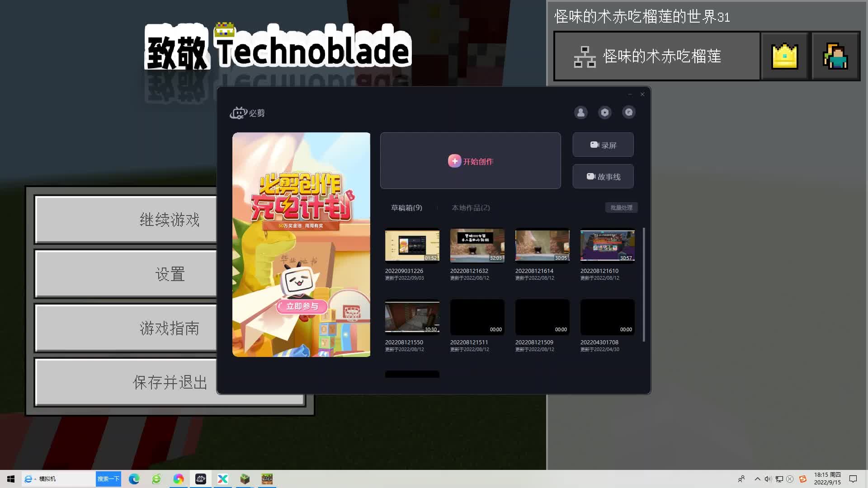Select draft title text 202209031226
The image size is (868, 488).
coord(404,271)
